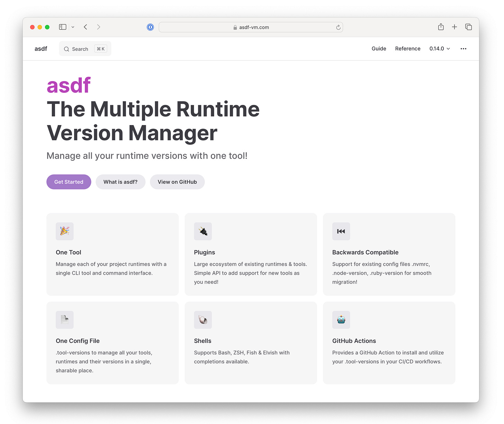Open the Safari share icon
504x424 pixels.
tap(441, 27)
